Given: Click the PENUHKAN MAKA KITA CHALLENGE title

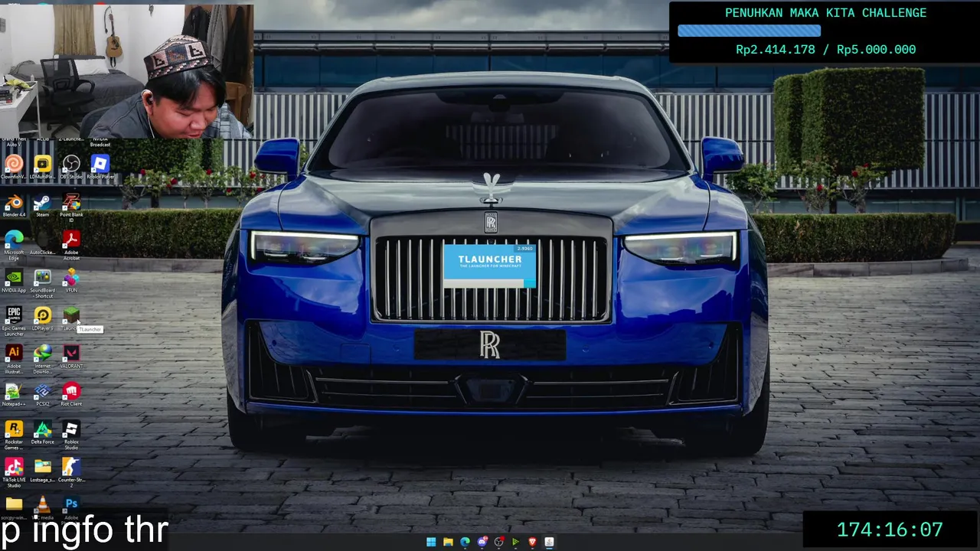Looking at the screenshot, I should pos(825,13).
